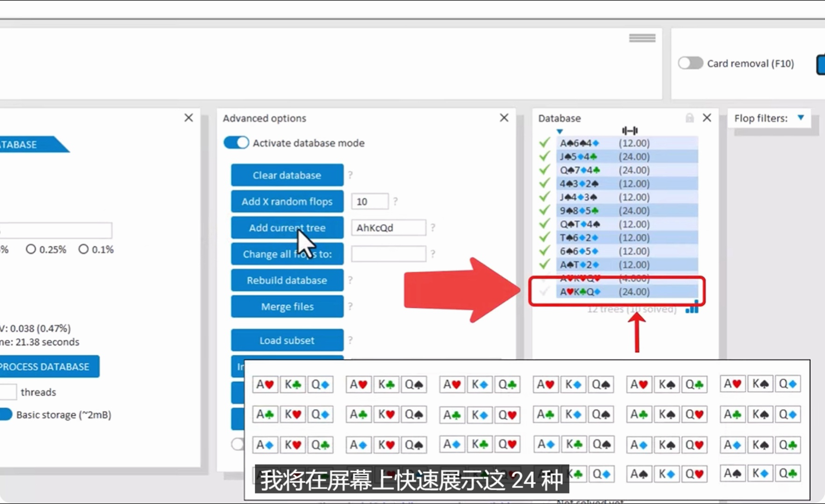This screenshot has width=825, height=504.
Task: Toggle the Basic storage (~2mB) switch
Action: tap(6, 414)
